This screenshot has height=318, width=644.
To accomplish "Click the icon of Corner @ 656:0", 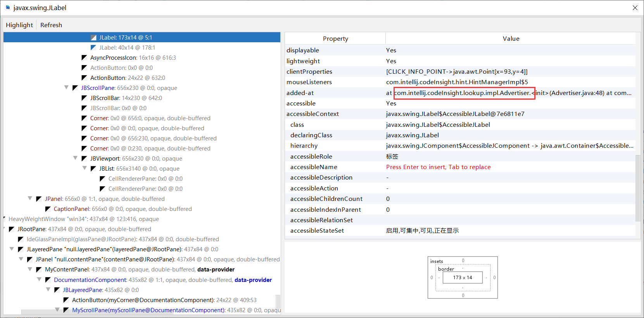I will [x=84, y=118].
